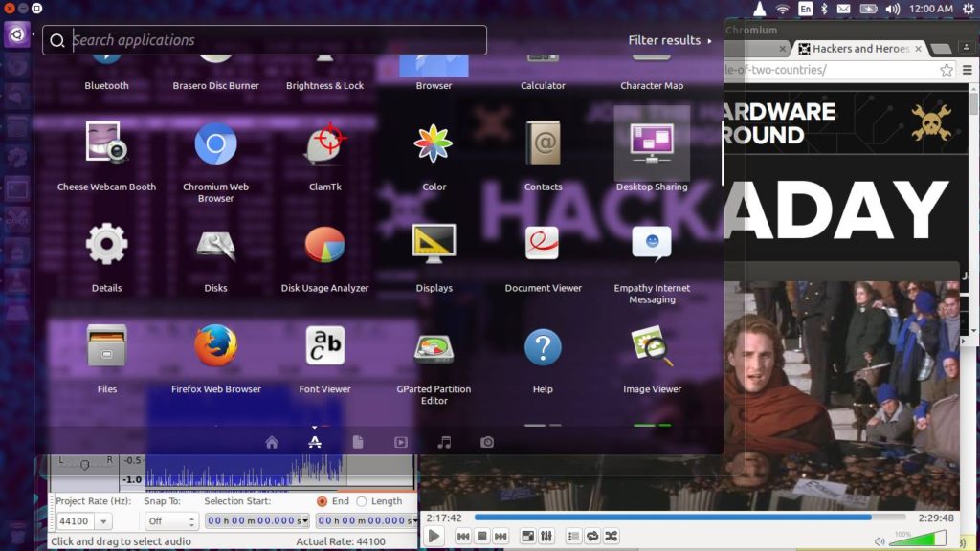Open the Wi-Fi network indicator
The height and width of the screenshot is (551, 980).
(782, 9)
